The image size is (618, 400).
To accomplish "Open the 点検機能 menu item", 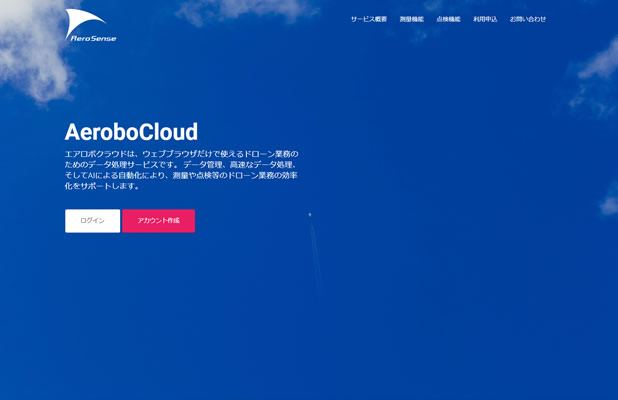I will point(448,19).
